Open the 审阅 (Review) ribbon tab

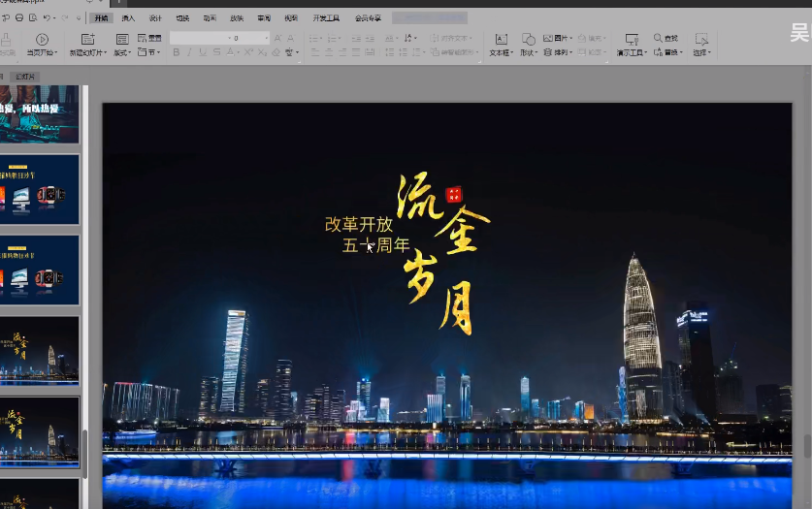click(264, 18)
